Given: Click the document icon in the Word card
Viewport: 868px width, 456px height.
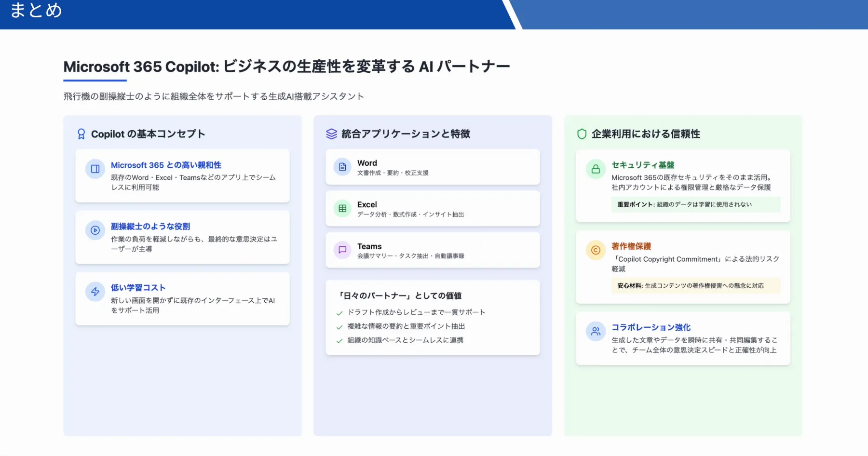Looking at the screenshot, I should click(x=342, y=167).
